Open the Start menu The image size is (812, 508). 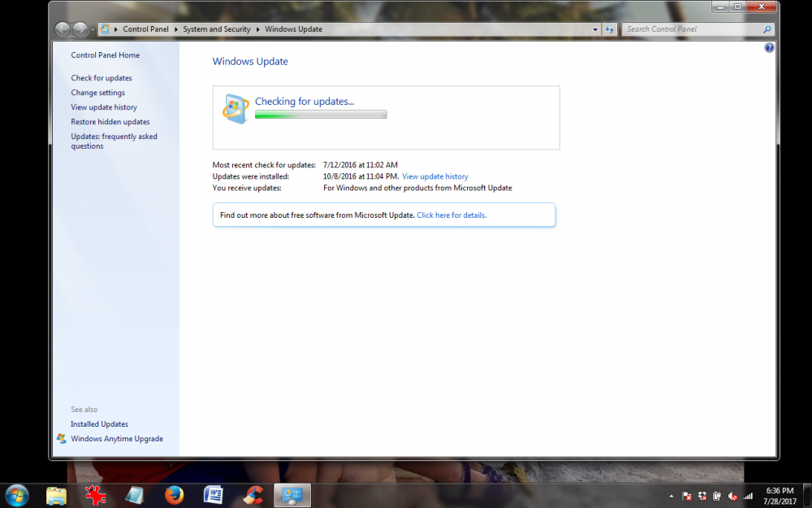[16, 495]
